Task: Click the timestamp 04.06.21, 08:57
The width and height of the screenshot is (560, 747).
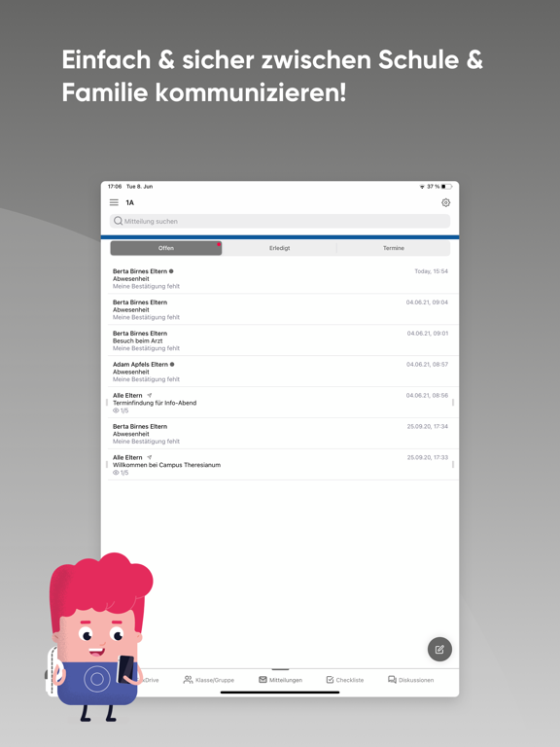Action: [x=427, y=365]
